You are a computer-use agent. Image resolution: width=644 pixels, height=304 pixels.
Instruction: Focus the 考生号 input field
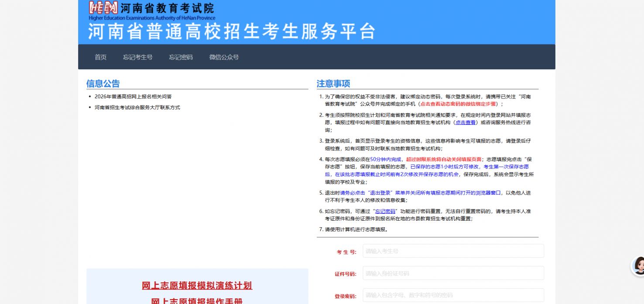pos(453,251)
